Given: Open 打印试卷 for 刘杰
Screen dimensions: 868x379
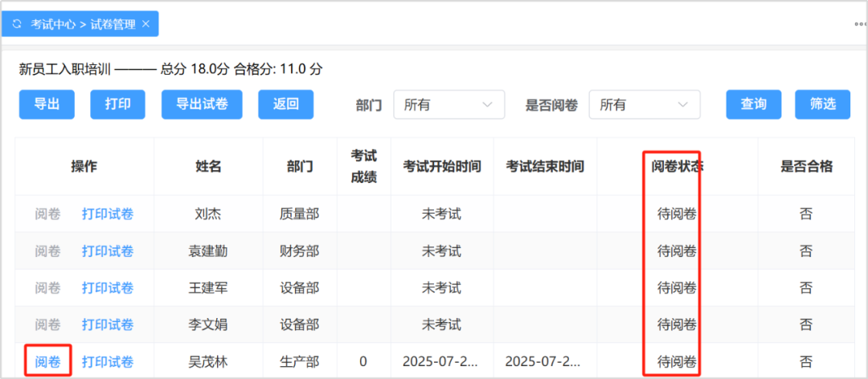Looking at the screenshot, I should click(x=108, y=214).
